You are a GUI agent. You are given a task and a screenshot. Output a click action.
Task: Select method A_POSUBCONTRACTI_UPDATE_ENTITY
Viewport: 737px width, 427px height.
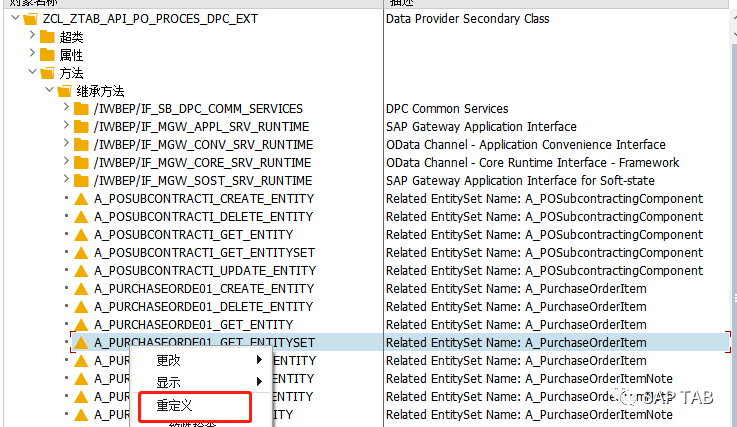(x=205, y=271)
